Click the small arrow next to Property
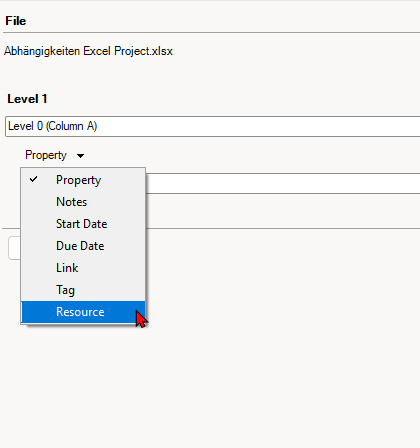 (x=80, y=156)
